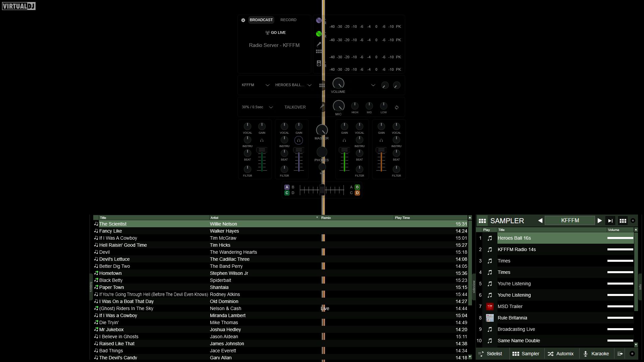Screen dimensions: 644x362
Task: Adjust Heroes Ball 16s volume bar
Action: point(620,238)
